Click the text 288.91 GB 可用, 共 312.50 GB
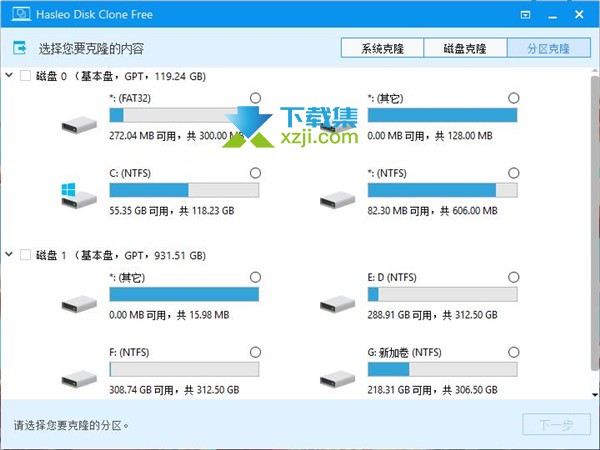The image size is (600, 450). 432,315
